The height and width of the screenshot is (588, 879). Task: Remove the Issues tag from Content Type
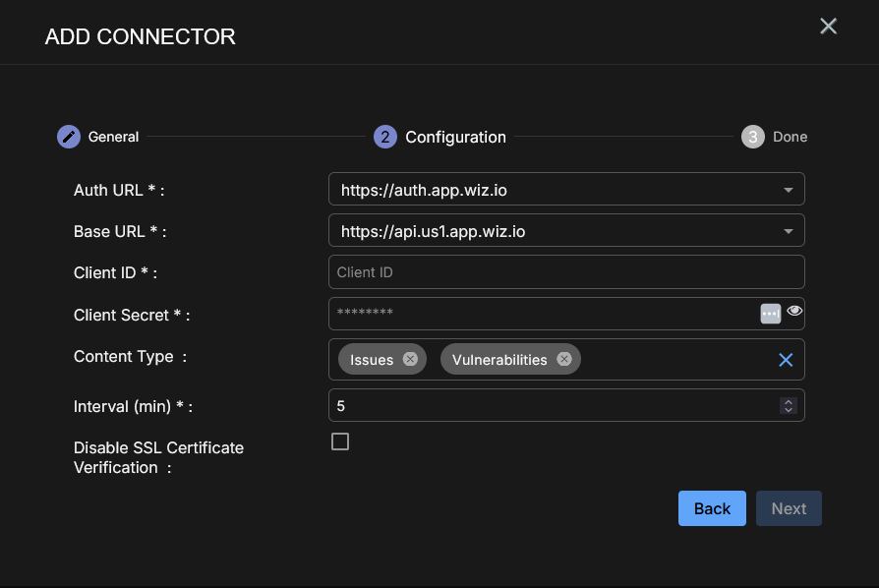click(x=410, y=360)
